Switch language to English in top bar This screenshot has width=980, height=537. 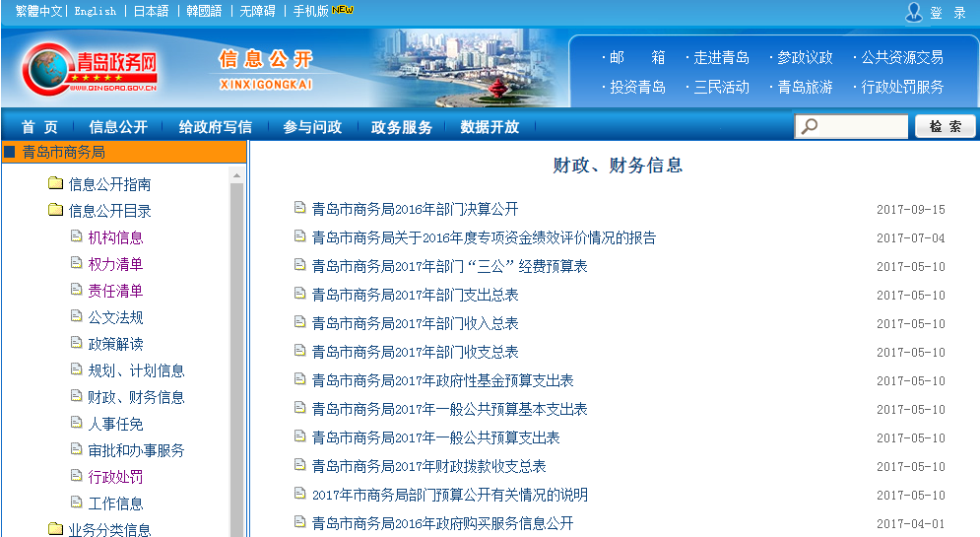tap(95, 11)
